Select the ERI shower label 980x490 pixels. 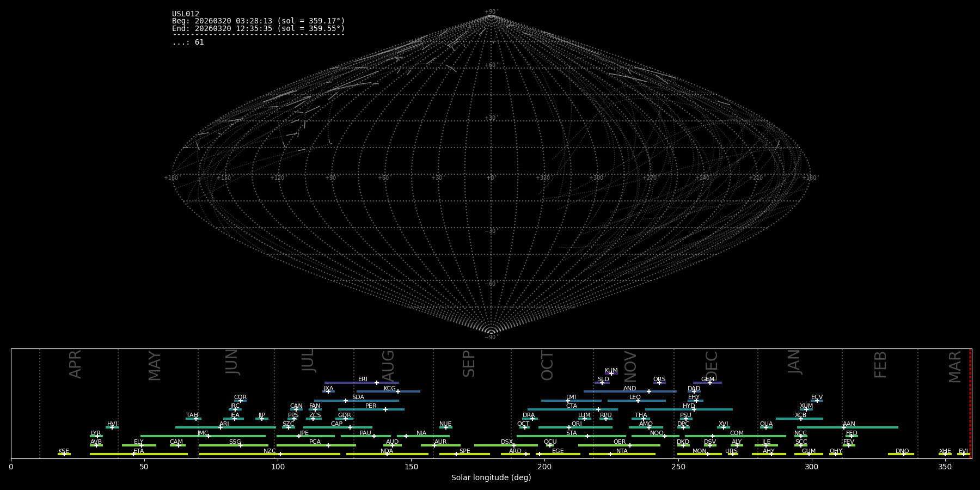(x=363, y=379)
